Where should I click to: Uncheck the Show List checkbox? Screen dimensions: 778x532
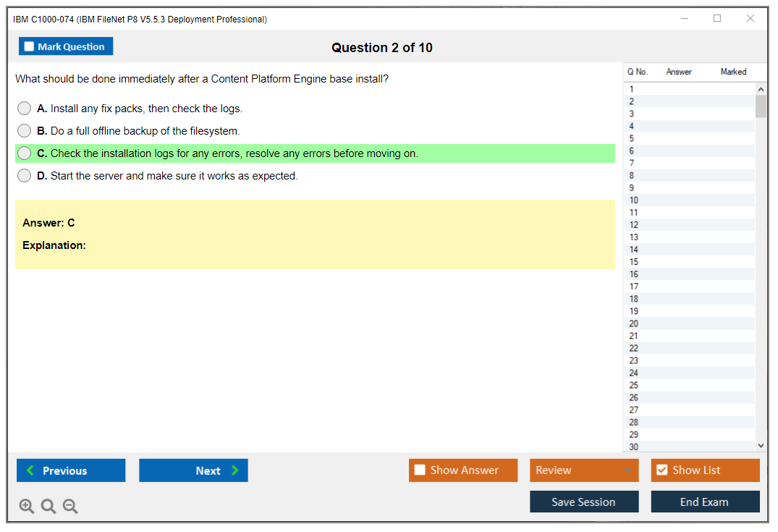[x=661, y=470]
